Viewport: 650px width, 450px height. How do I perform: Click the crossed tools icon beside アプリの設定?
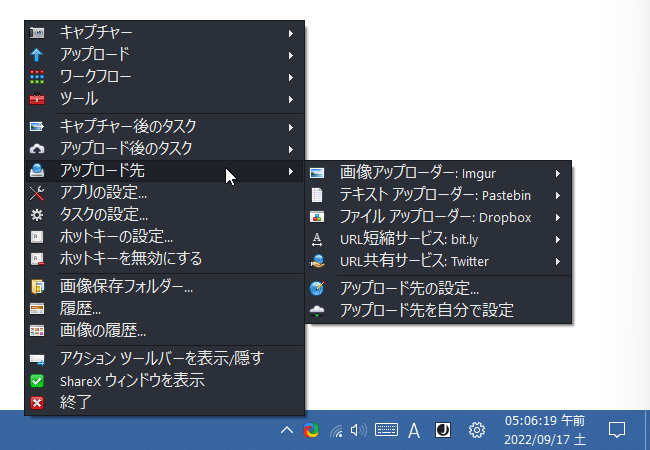click(x=37, y=193)
